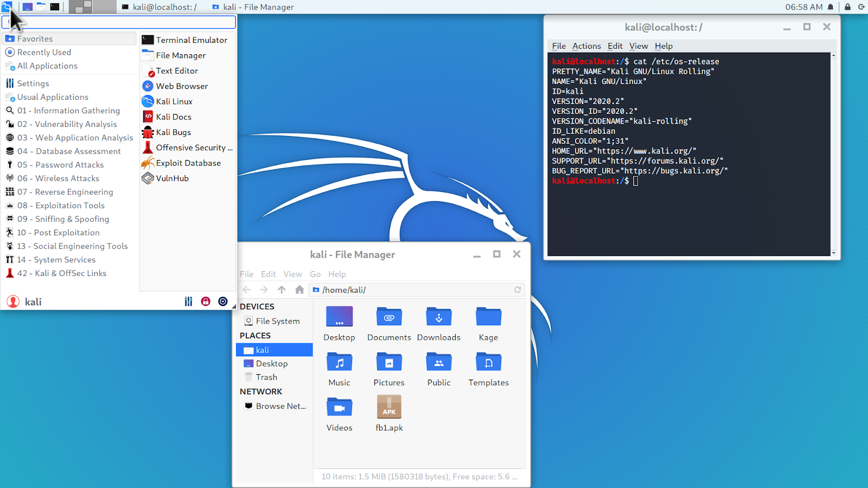This screenshot has height=488, width=868.
Task: Click the red lock screen icon in the menu
Action: click(206, 301)
